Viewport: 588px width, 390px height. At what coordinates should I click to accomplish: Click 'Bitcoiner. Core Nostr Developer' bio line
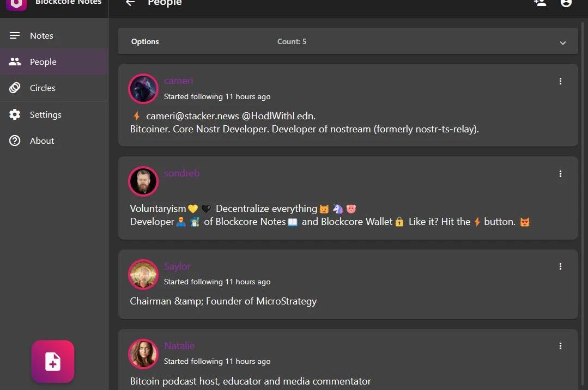pyautogui.click(x=304, y=129)
